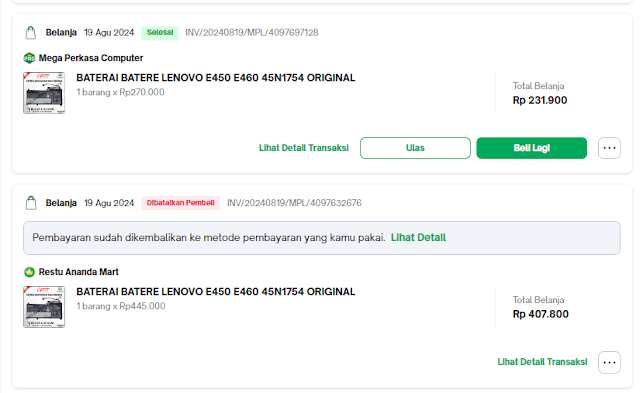This screenshot has height=393, width=640.
Task: Click Belanja label on cancelled order
Action: pyautogui.click(x=61, y=203)
